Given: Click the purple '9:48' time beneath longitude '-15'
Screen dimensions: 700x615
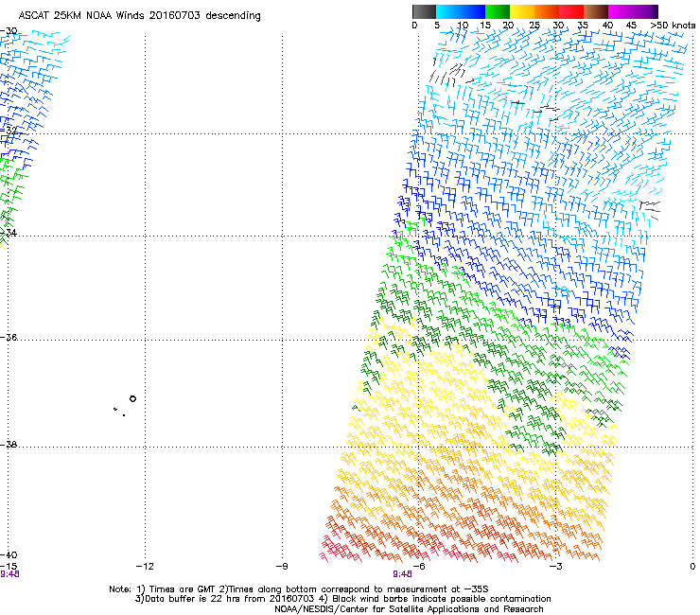Looking at the screenshot, I should pyautogui.click(x=9, y=574).
